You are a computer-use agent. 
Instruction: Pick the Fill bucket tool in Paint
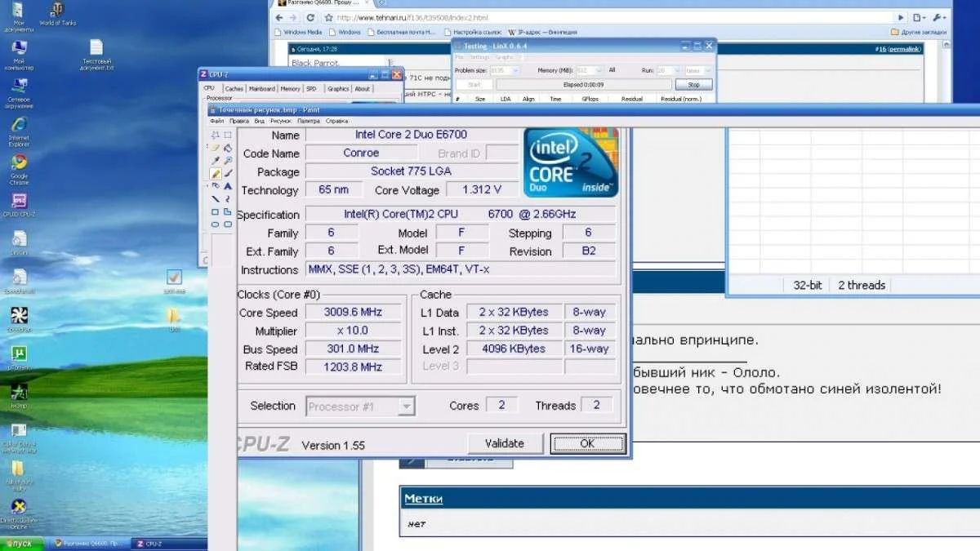coord(228,148)
